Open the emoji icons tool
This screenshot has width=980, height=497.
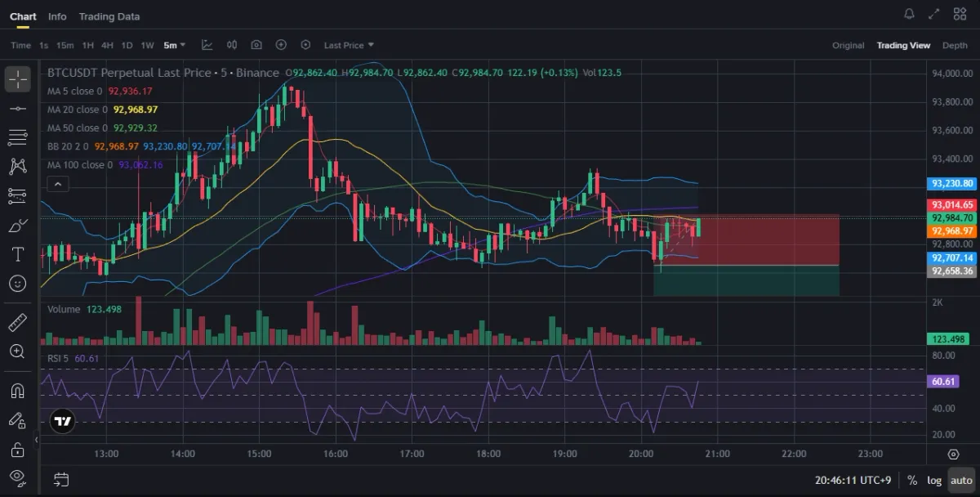[18, 283]
